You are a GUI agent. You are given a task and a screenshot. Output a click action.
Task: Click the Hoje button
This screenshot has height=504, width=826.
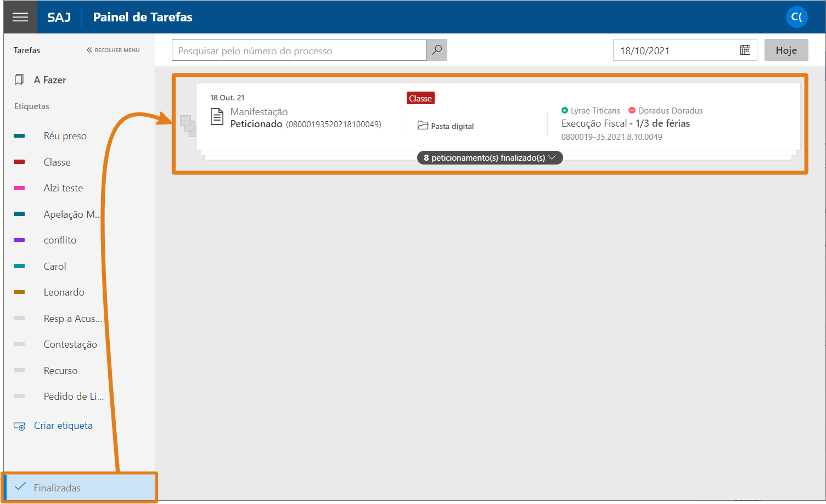coord(786,50)
